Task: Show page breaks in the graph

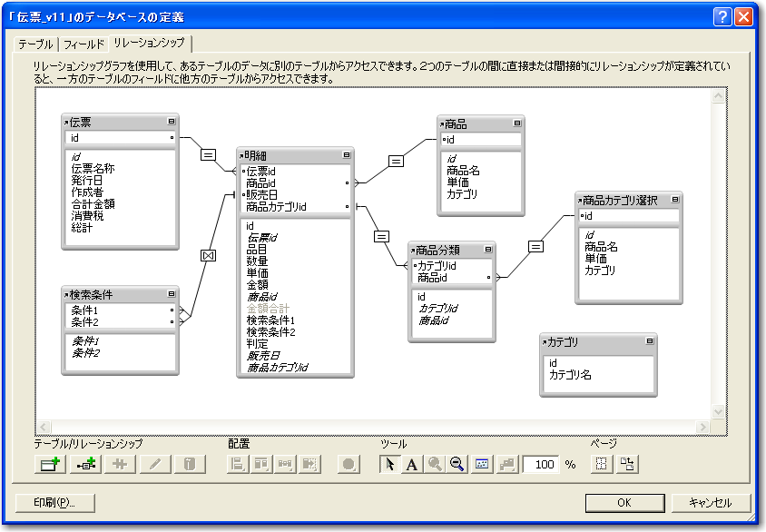Action: click(601, 464)
